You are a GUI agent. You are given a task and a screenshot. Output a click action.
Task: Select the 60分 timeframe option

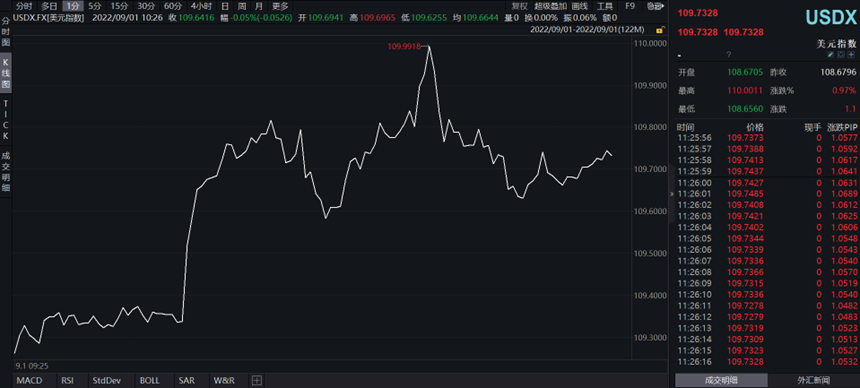tap(173, 7)
